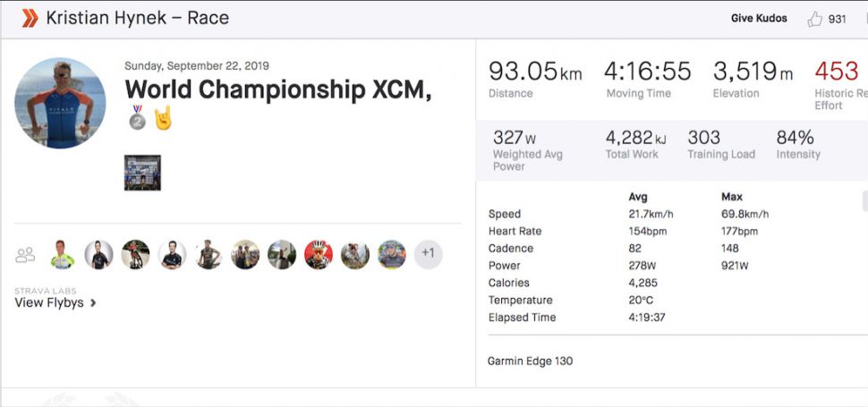The height and width of the screenshot is (407, 868).
Task: Click the silver medal emoji
Action: point(137,118)
